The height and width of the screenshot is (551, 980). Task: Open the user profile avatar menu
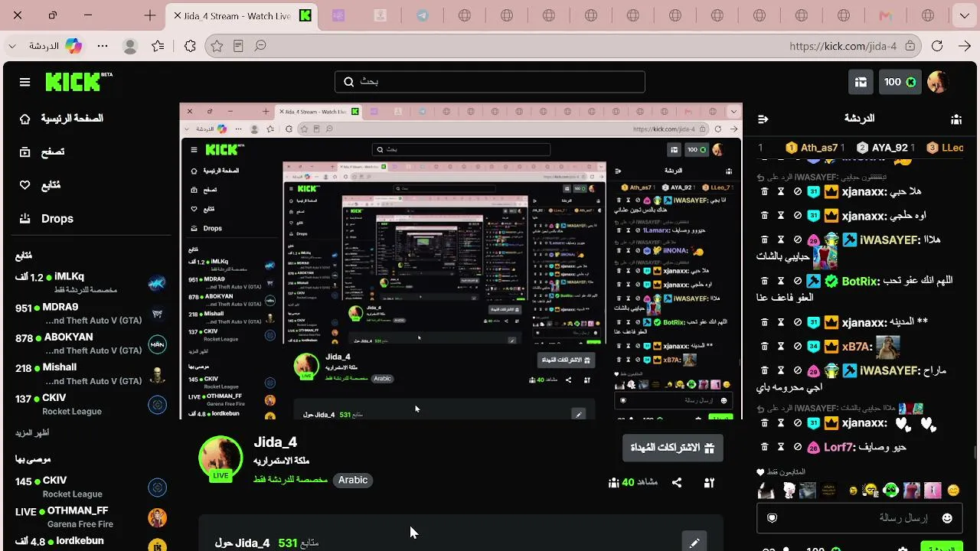[938, 82]
